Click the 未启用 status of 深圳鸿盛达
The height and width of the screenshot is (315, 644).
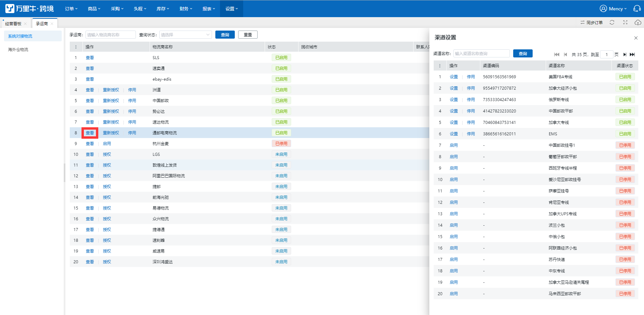(x=281, y=262)
